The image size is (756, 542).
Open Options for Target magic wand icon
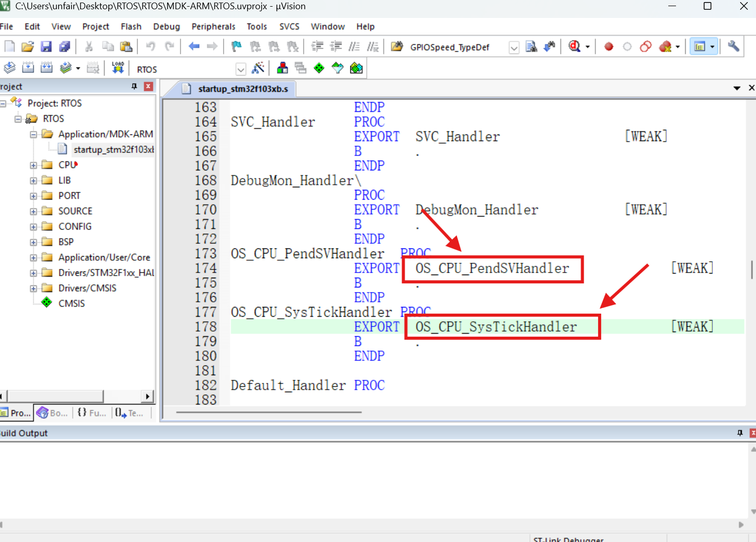click(258, 68)
